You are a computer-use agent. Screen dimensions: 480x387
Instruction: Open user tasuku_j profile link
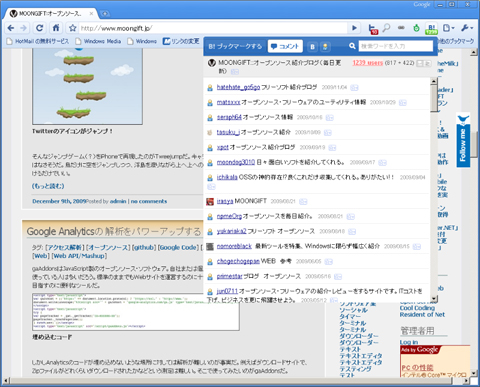pyautogui.click(x=228, y=132)
